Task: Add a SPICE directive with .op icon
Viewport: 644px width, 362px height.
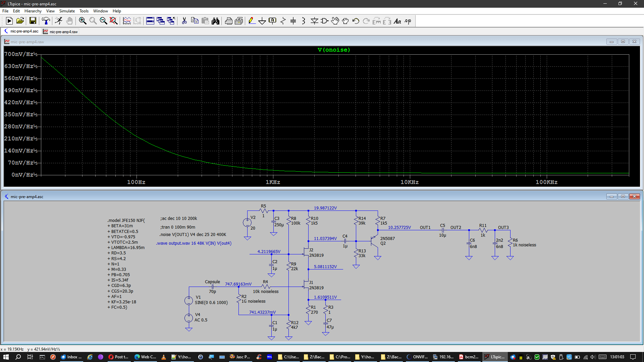Action: 408,21
